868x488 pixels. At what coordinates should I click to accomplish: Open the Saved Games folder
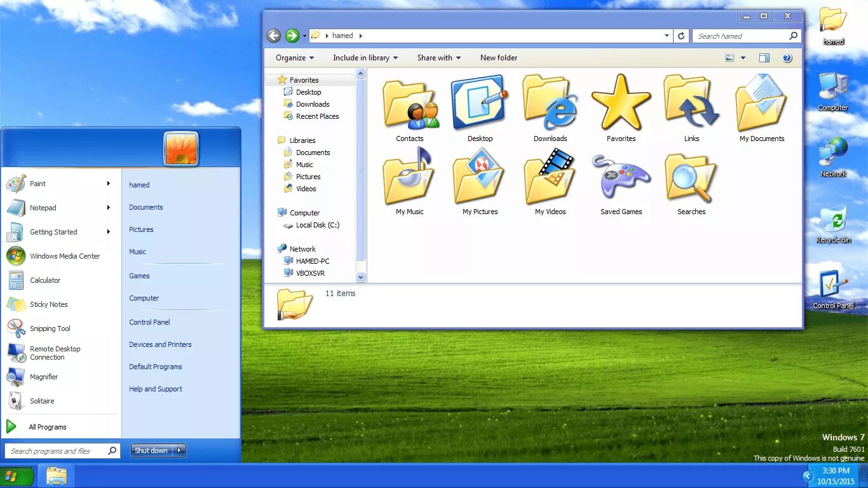[x=621, y=178]
